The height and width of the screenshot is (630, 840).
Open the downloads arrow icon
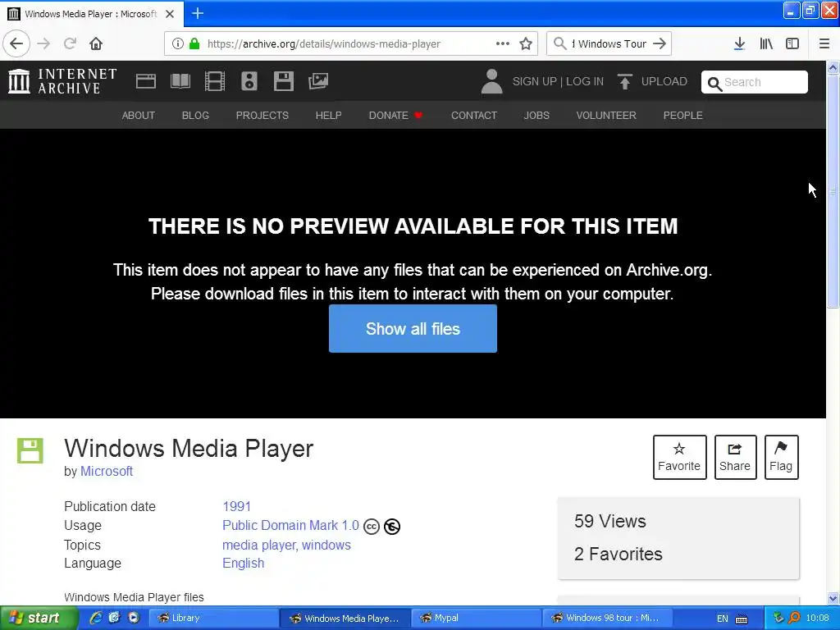click(x=739, y=44)
